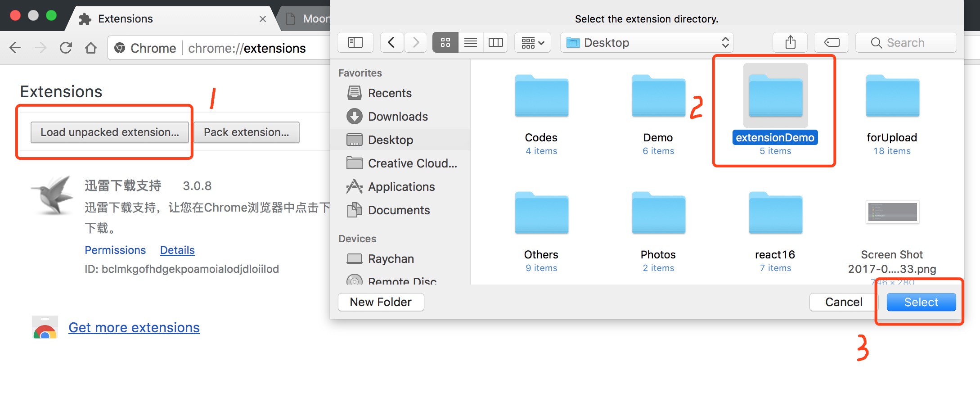Click the Edit Tags icon
Screen dimensions: 980x407
coord(832,42)
